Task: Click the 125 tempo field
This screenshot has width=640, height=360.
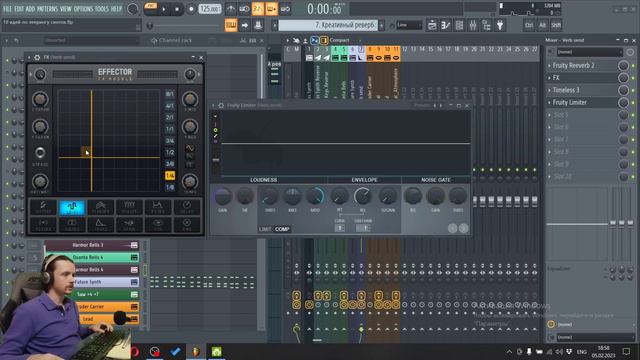Action: (x=210, y=9)
